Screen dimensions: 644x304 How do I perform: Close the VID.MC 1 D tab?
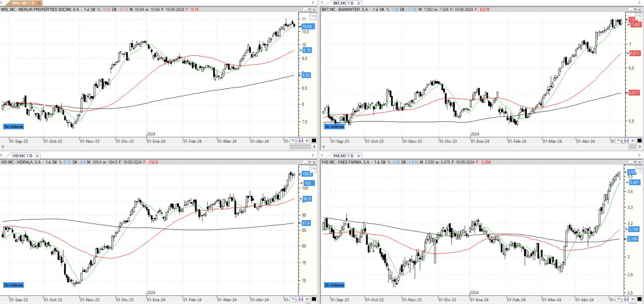pyautogui.click(x=38, y=155)
